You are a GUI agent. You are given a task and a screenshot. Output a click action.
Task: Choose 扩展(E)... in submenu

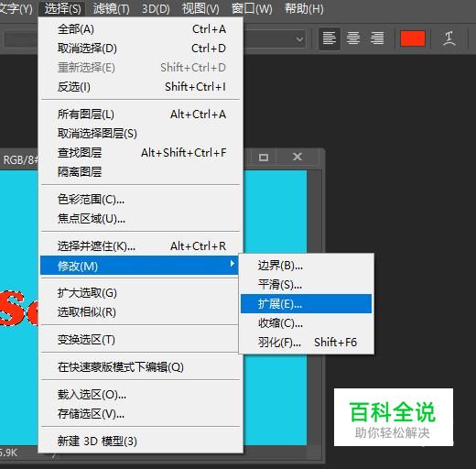click(306, 304)
